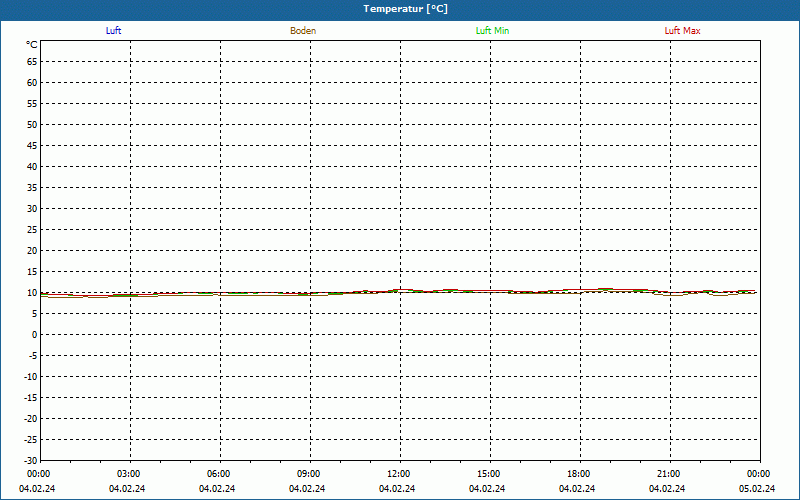Click the -30 y-axis value
This screenshot has width=800, height=500.
point(31,461)
